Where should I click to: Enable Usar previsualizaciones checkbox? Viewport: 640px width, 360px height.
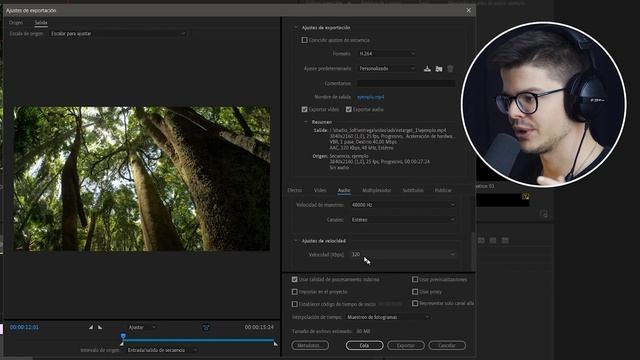tap(415, 280)
